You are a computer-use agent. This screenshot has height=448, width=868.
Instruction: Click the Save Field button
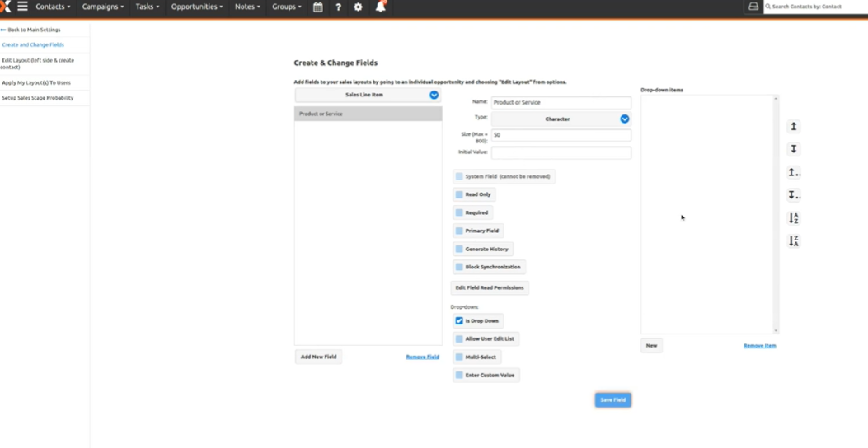(x=612, y=400)
